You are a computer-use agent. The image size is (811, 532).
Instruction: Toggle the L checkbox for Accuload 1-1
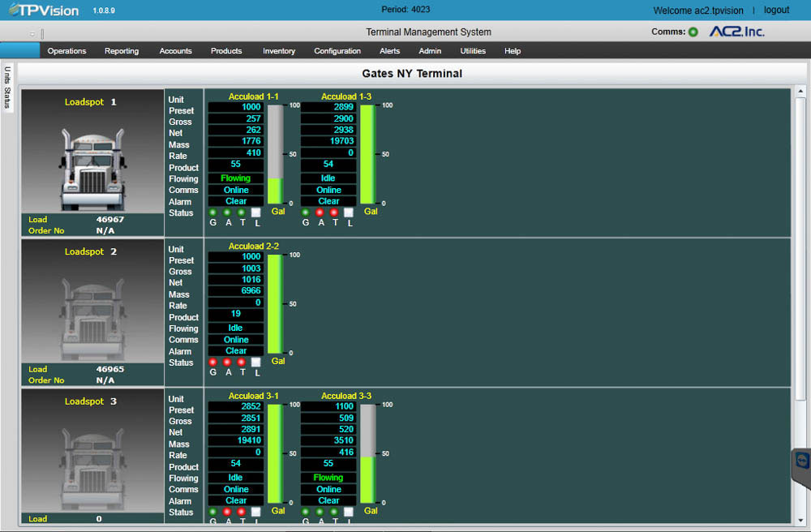point(255,211)
